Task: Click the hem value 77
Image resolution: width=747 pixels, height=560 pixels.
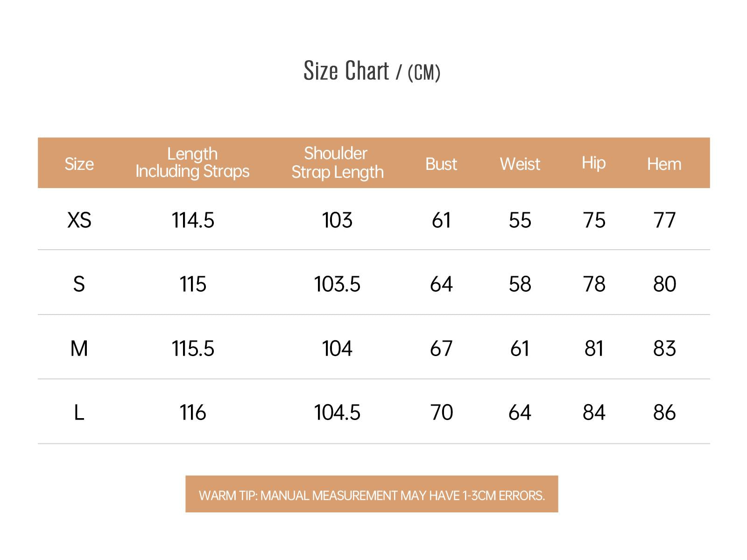Action: click(x=664, y=220)
